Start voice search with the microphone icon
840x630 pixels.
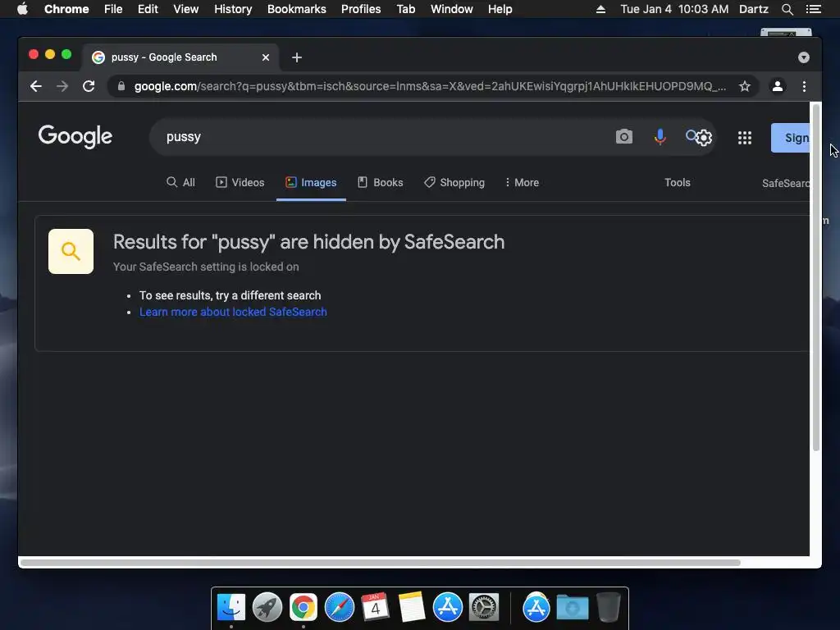[x=660, y=137]
